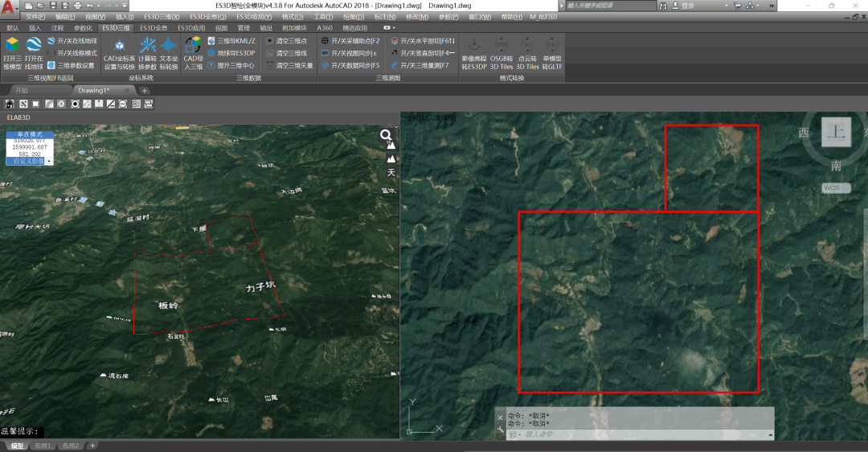Click the magnifier search icon in 3D view
The image size is (868, 452).
pyautogui.click(x=387, y=136)
